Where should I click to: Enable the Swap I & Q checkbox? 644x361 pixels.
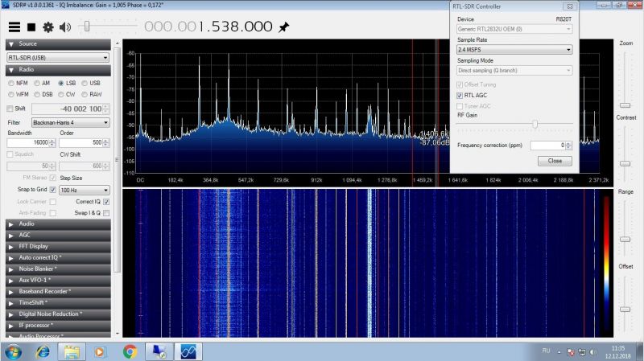pyautogui.click(x=106, y=213)
